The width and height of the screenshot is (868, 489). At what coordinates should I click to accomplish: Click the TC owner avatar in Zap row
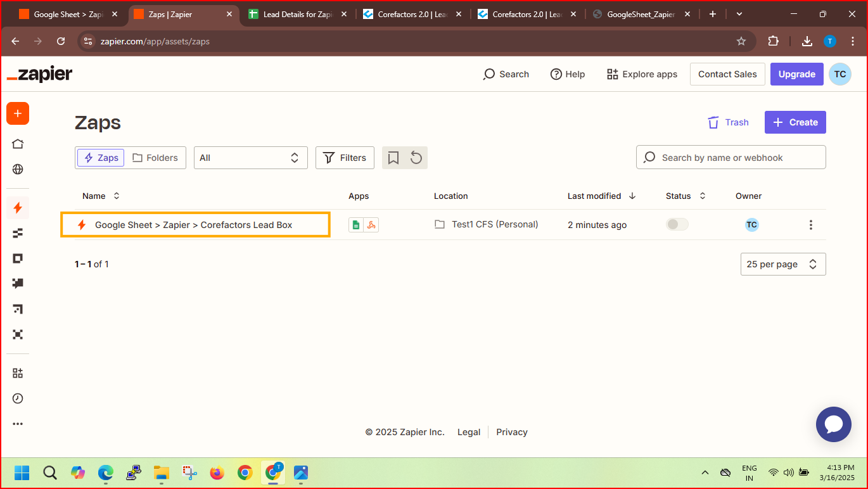[x=751, y=225]
